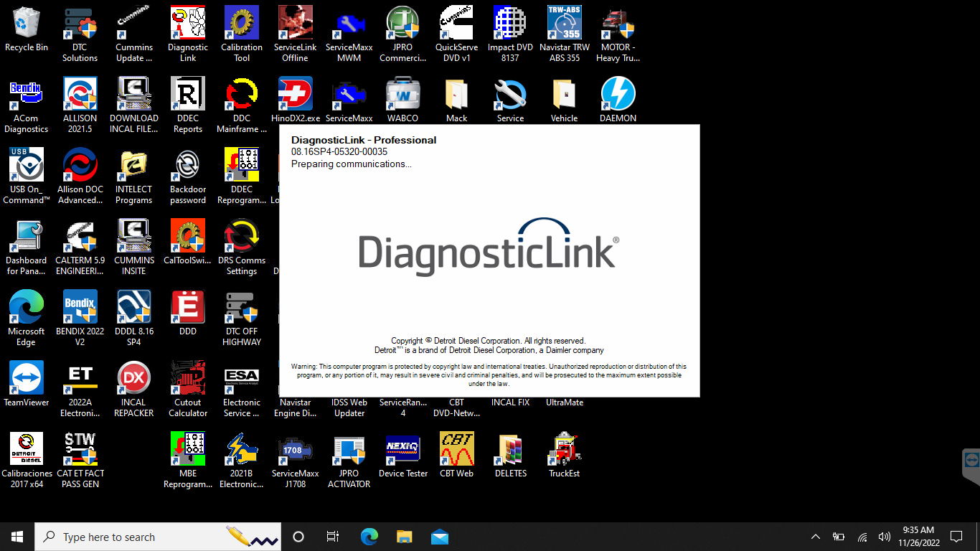Open the Windows Start menu
This screenshot has height=551, width=980.
(17, 537)
